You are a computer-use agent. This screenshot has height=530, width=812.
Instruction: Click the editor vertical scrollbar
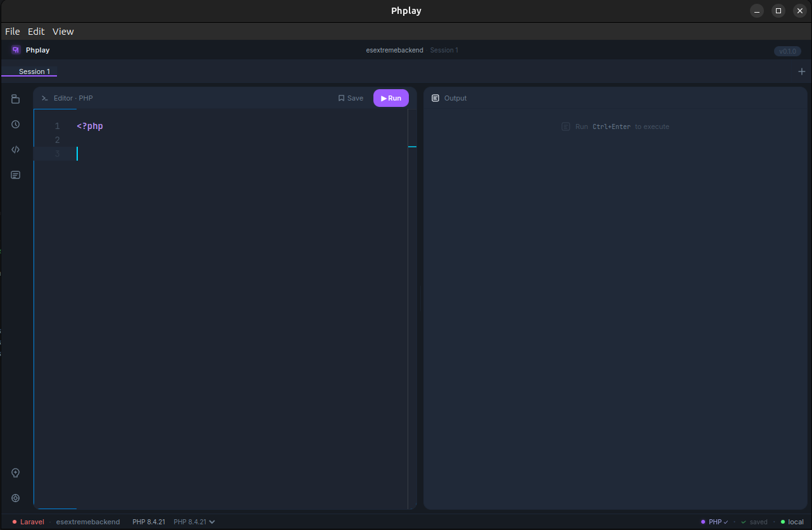click(412, 309)
